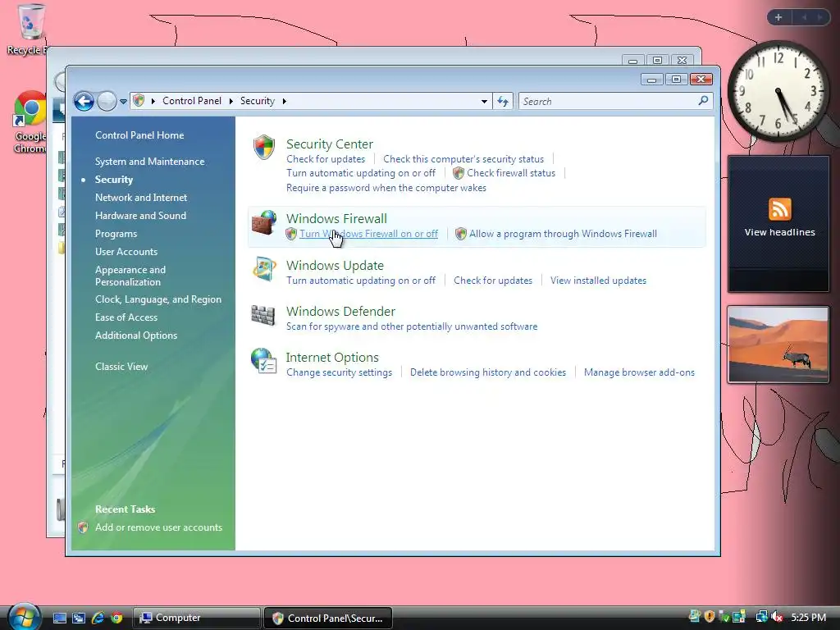Open the recent pages dropdown arrow
Viewport: 840px width, 630px height.
pyautogui.click(x=123, y=101)
